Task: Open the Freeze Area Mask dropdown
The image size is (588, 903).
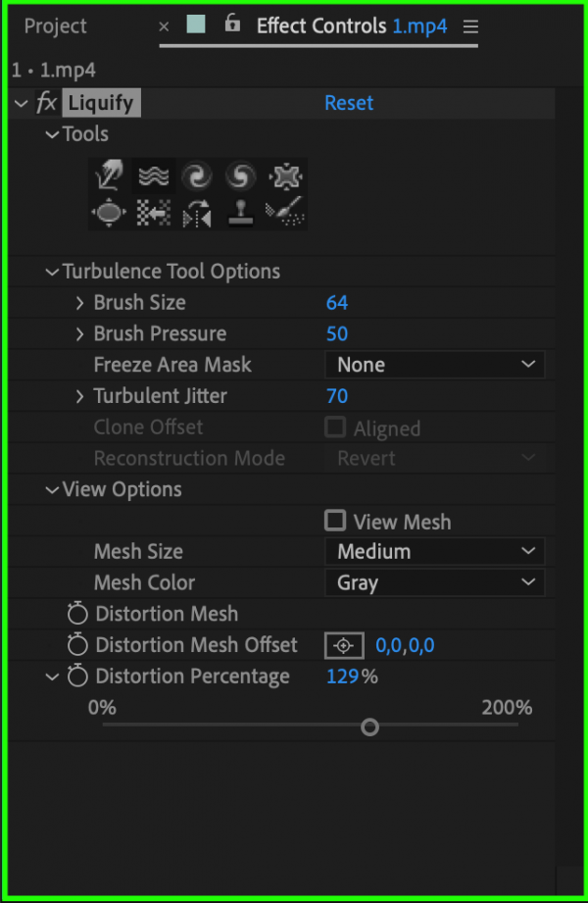Action: [434, 364]
